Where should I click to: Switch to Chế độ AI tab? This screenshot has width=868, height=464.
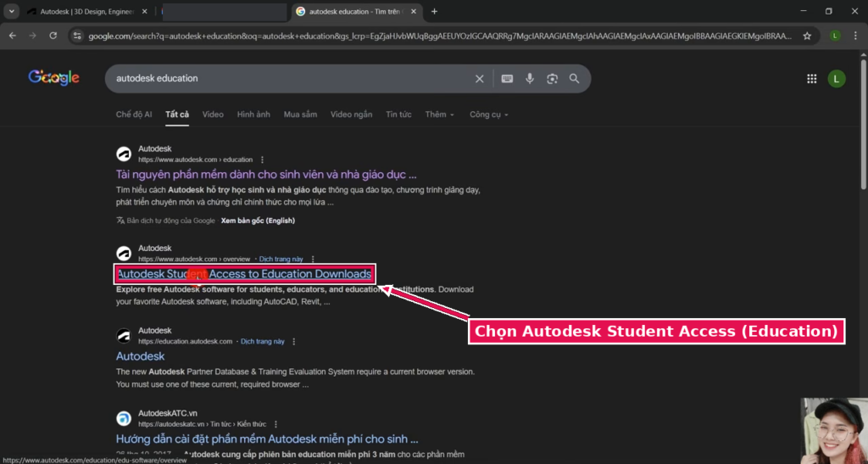[133, 114]
